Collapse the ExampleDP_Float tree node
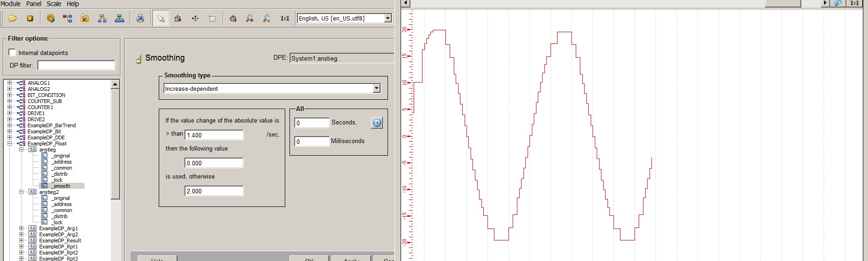 [9, 144]
